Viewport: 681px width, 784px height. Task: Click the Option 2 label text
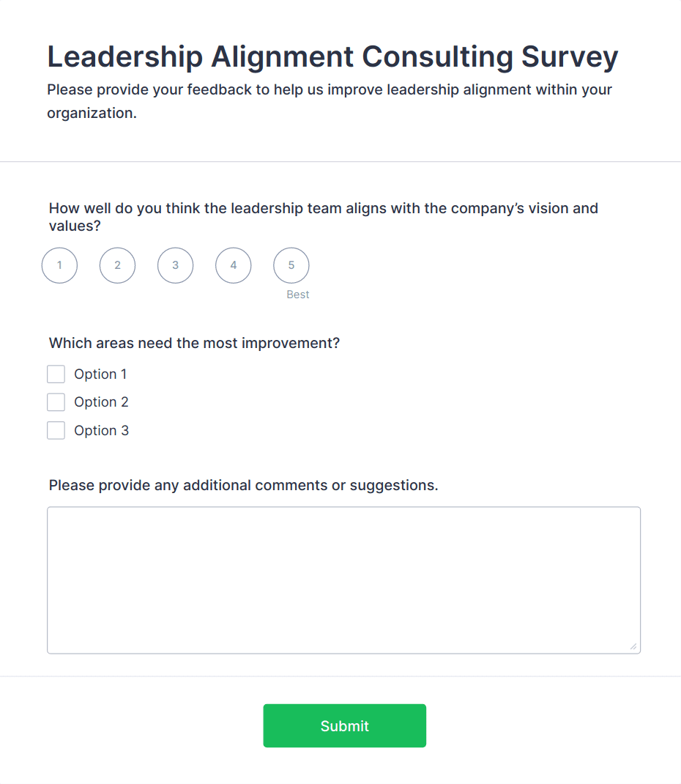[101, 402]
